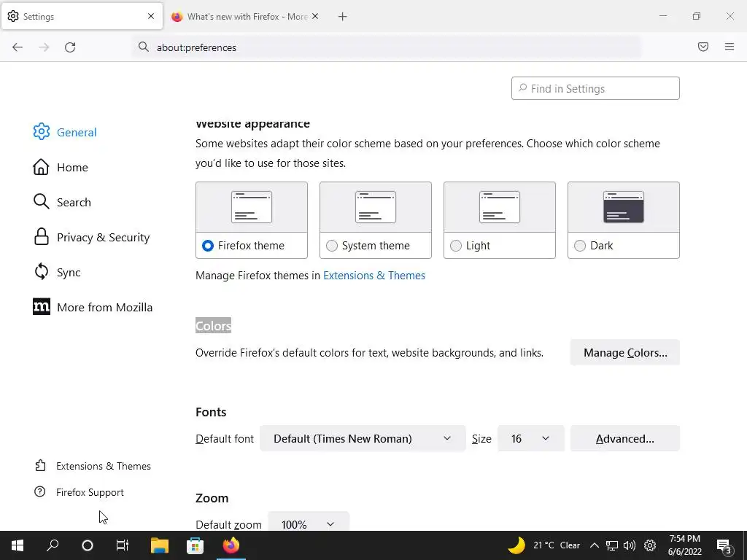Select the Dark color scheme radio
Viewport: 747px width, 560px height.
point(580,246)
